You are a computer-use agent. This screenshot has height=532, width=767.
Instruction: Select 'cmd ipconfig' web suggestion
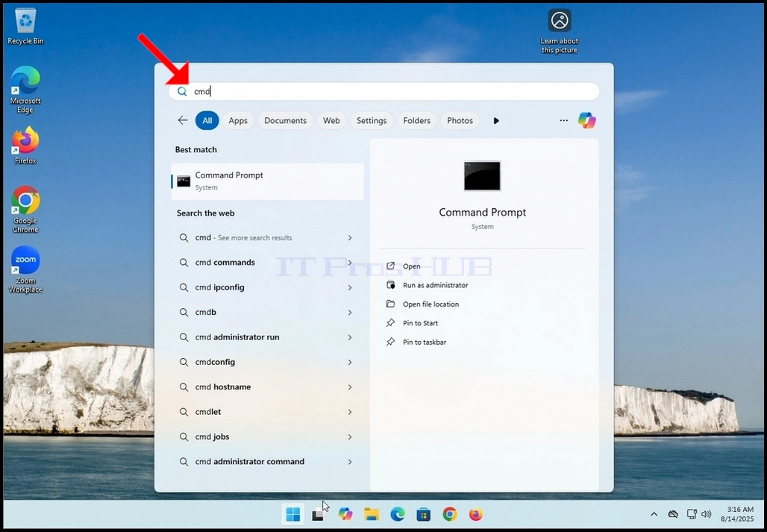pos(267,287)
